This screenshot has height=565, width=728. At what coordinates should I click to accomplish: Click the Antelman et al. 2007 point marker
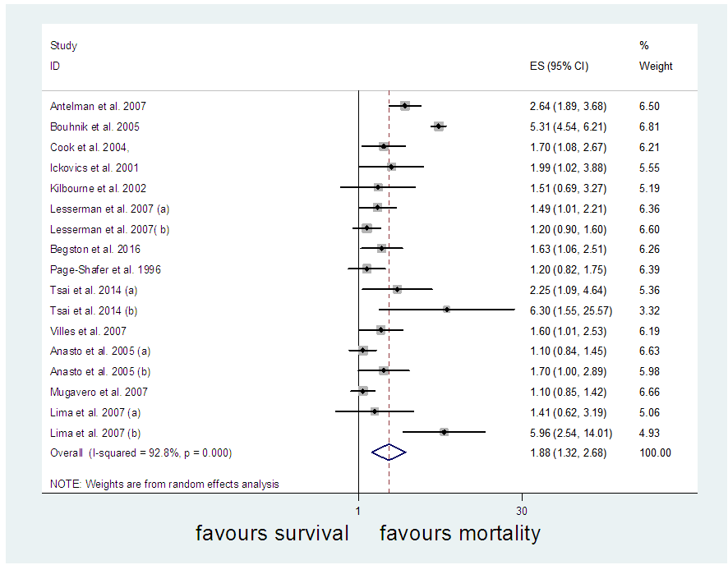pos(404,106)
